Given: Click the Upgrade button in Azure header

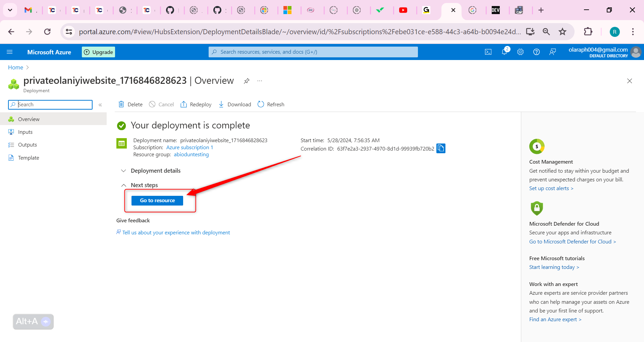Looking at the screenshot, I should click(x=98, y=52).
